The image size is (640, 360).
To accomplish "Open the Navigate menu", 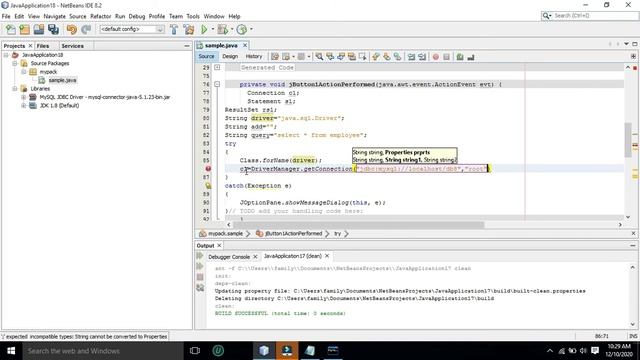I will [54, 16].
